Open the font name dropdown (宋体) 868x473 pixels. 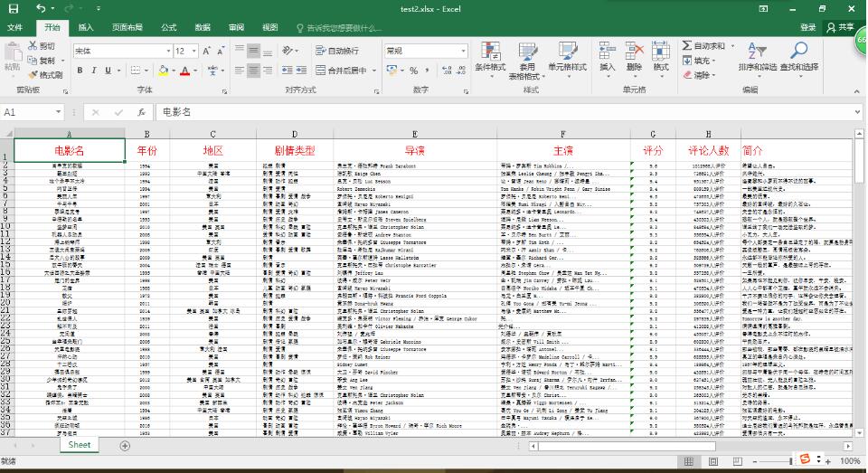(168, 51)
